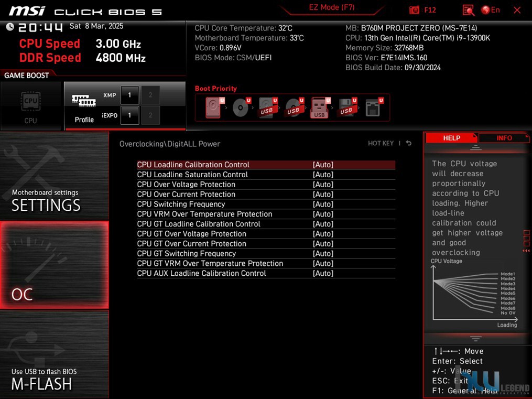The width and height of the screenshot is (532, 399).
Task: Click the BIOS Ver E7E14IMS.160 text
Action: (x=386, y=58)
